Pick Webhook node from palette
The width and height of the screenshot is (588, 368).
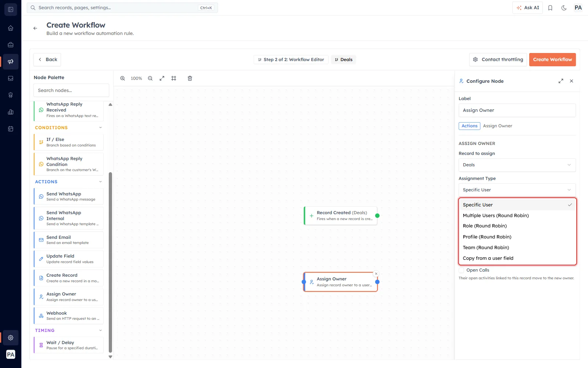coord(69,316)
